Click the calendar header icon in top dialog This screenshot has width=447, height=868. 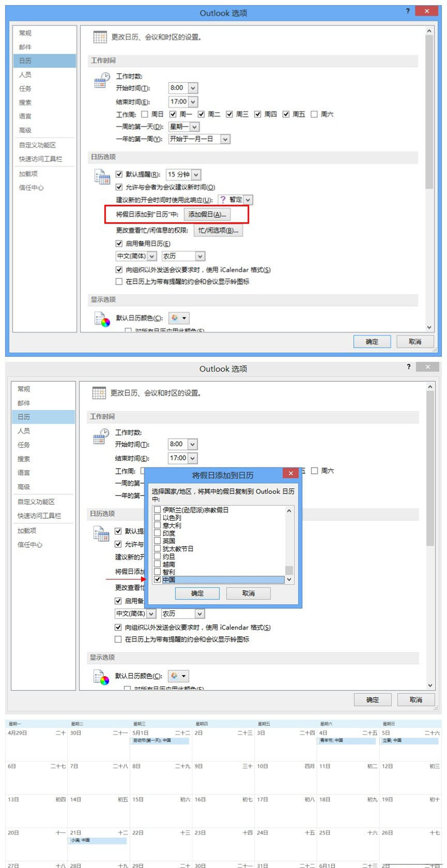[100, 37]
